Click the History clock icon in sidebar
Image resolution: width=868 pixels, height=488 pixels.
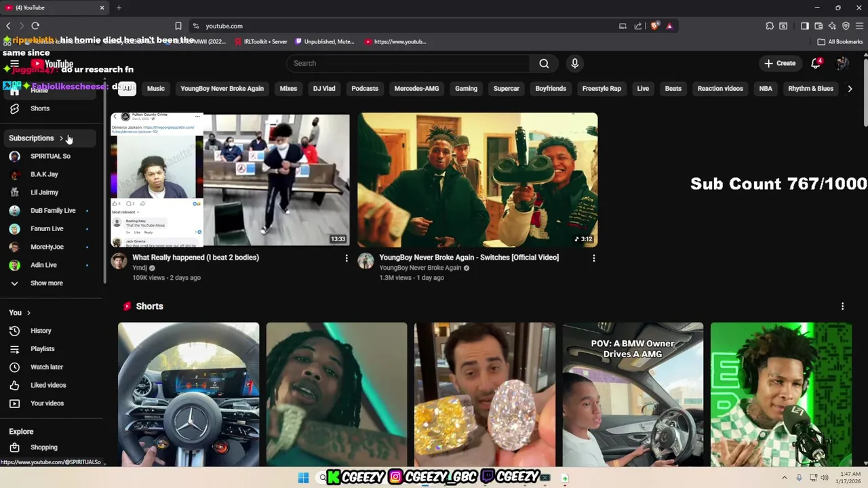[x=14, y=331]
